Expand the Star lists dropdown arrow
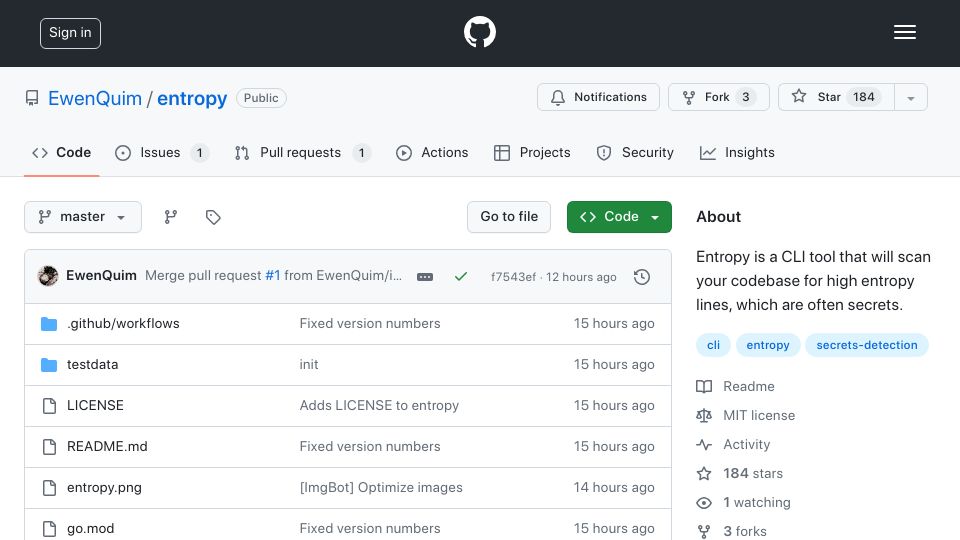 [911, 97]
